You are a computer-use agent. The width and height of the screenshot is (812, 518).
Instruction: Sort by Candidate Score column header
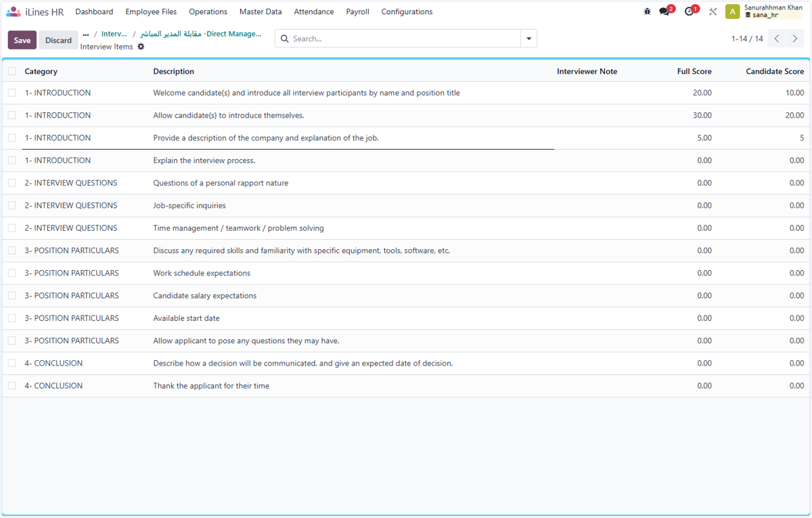[775, 71]
